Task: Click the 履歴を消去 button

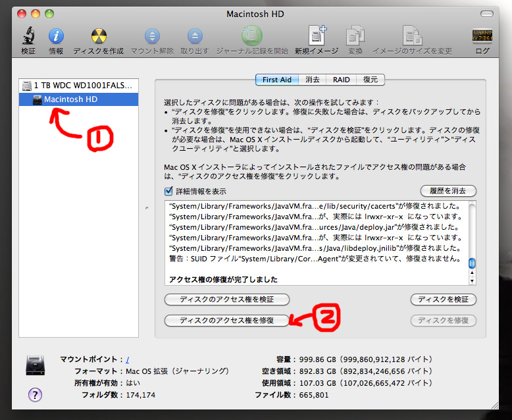Action: (448, 191)
